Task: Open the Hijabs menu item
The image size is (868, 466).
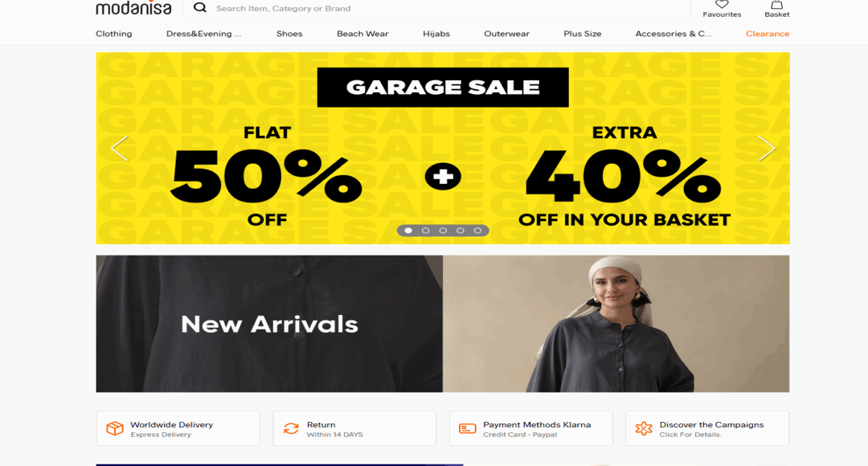Action: [x=436, y=34]
